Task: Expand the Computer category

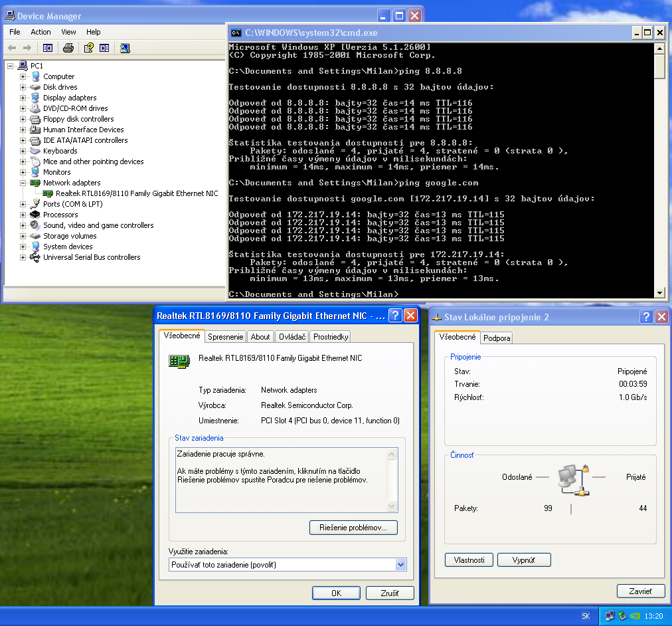Action: click(x=23, y=76)
